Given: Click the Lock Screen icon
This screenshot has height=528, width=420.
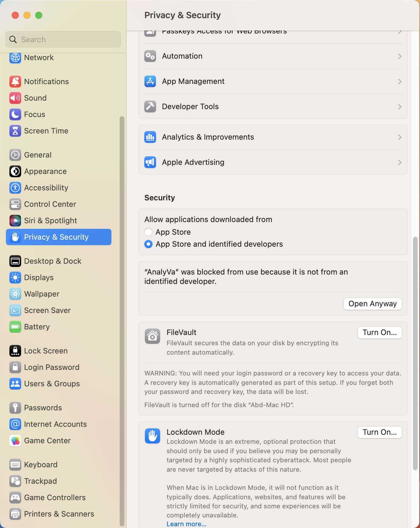Looking at the screenshot, I should point(15,351).
